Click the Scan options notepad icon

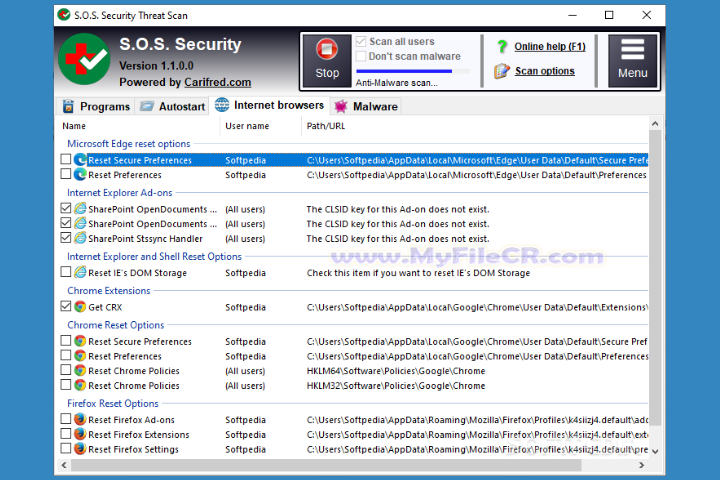[501, 71]
